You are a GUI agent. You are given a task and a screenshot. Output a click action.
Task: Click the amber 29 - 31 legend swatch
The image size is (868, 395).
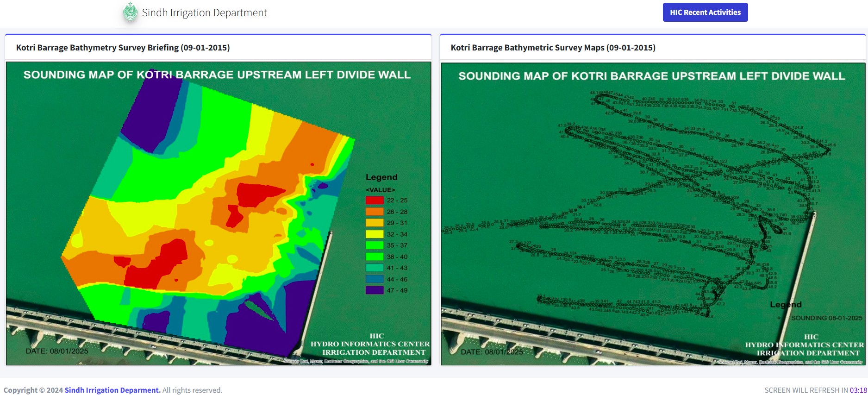pyautogui.click(x=375, y=223)
